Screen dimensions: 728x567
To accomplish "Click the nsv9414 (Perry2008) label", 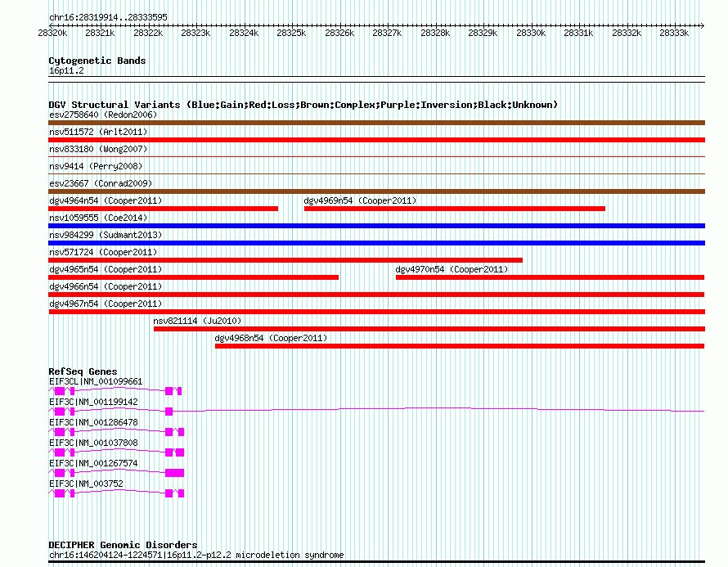I will [x=96, y=166].
